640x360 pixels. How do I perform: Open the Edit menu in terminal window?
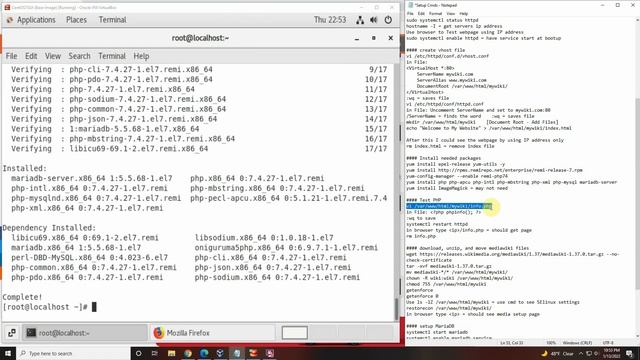tap(31, 56)
